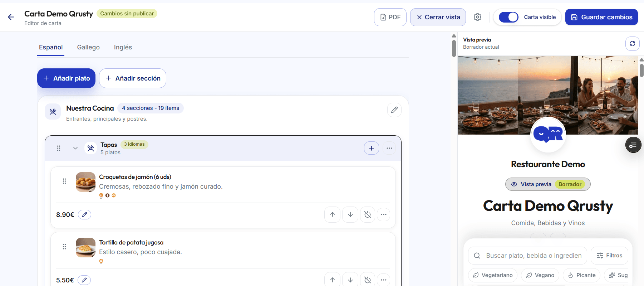644x286 pixels.
Task: Click the floating dark menu button
Action: [x=633, y=145]
